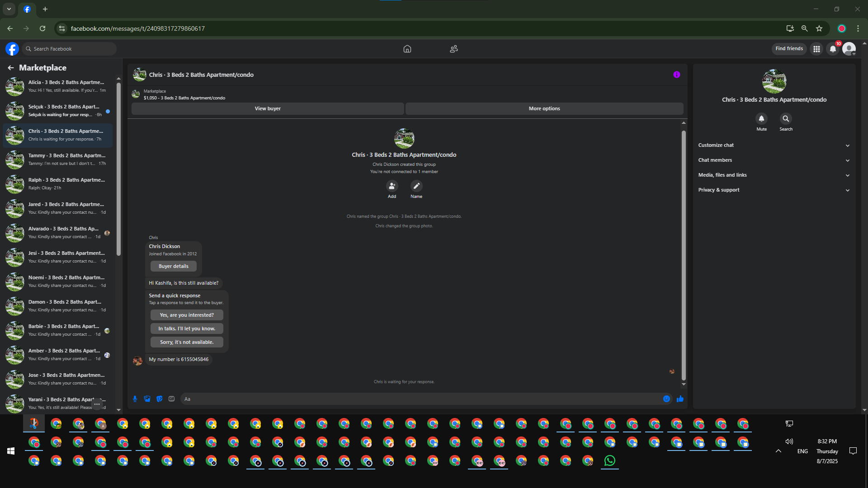Reload the page in the browser

(42, 28)
